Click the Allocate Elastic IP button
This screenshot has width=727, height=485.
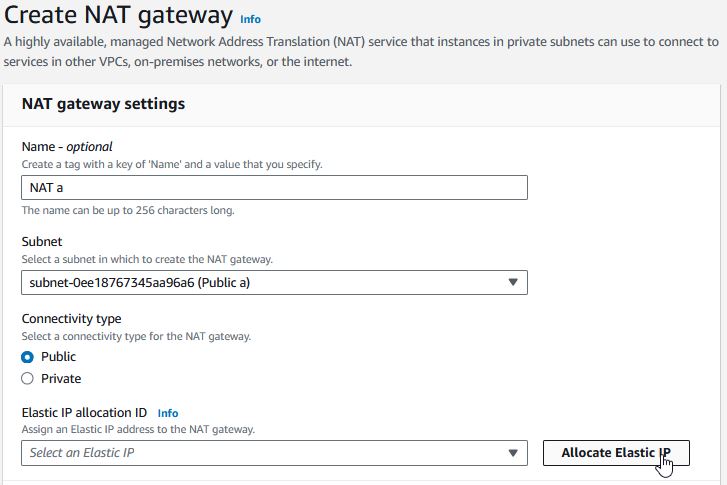[616, 453]
